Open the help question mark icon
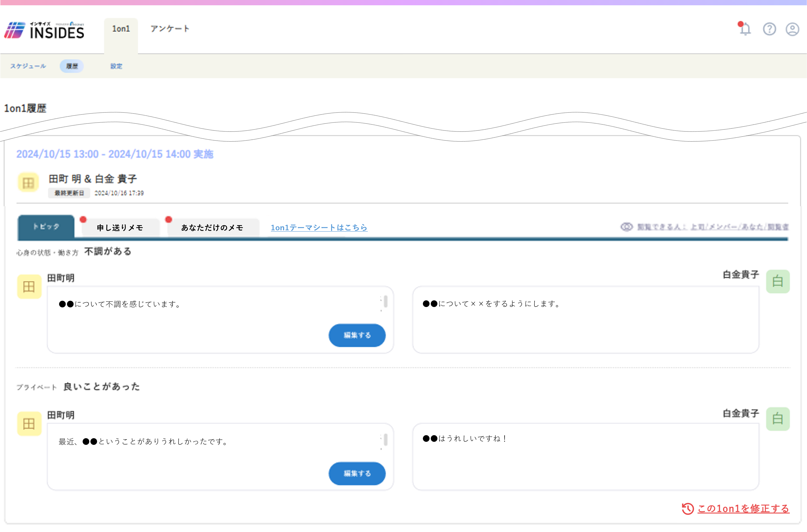The height and width of the screenshot is (532, 807). 769,29
